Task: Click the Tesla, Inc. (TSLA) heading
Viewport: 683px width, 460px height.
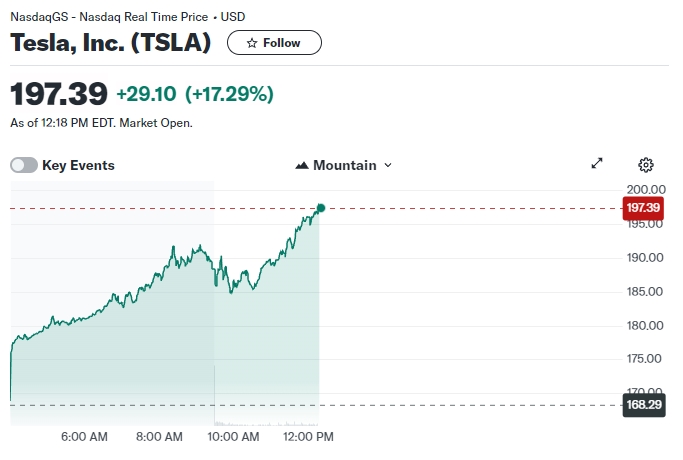Action: point(111,43)
